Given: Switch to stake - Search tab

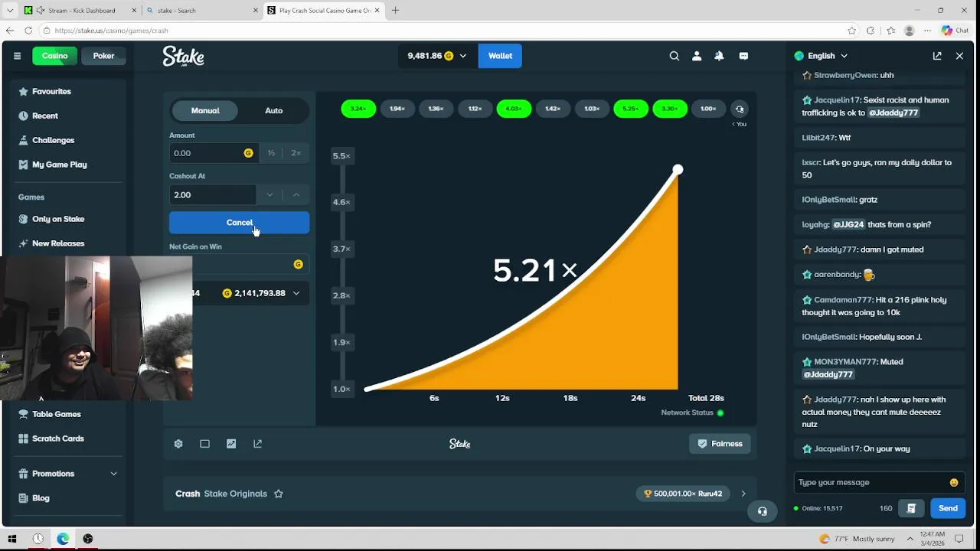Looking at the screenshot, I should tap(201, 11).
